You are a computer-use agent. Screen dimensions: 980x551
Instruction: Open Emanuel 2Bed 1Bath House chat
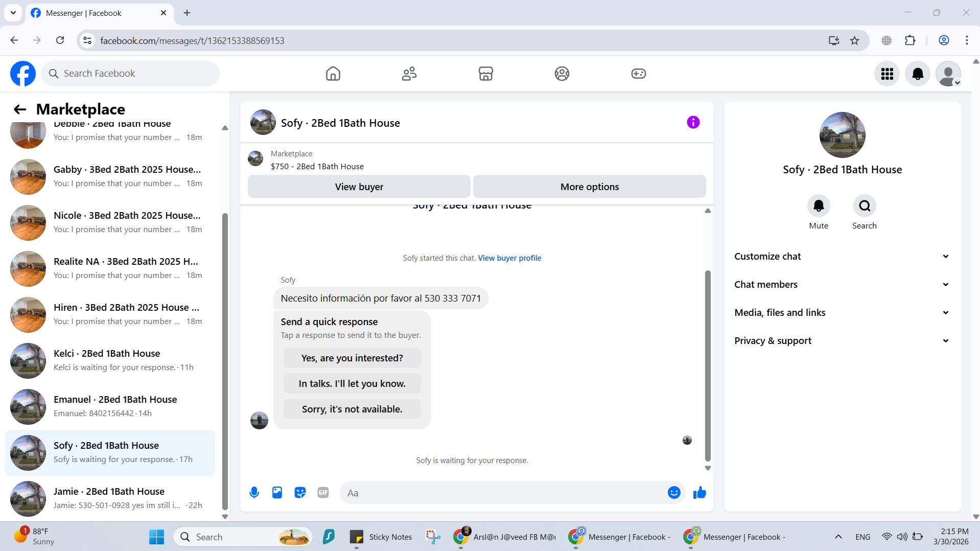(x=110, y=406)
